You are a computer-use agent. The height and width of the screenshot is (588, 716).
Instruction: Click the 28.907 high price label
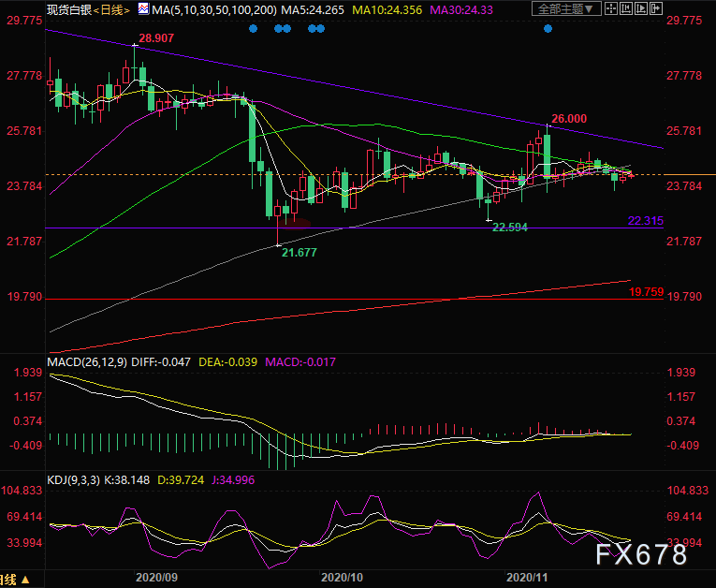[156, 38]
